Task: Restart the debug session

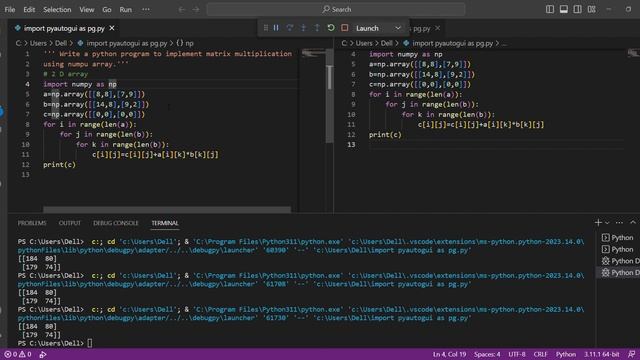Action: pyautogui.click(x=331, y=28)
